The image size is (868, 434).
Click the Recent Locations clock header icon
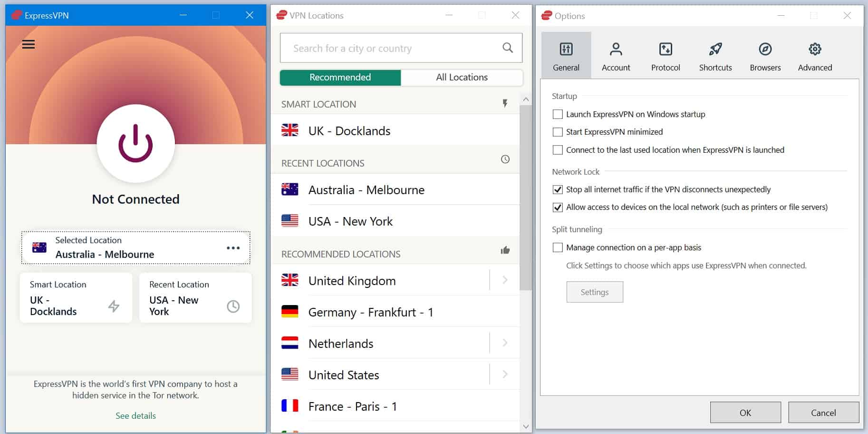click(505, 159)
